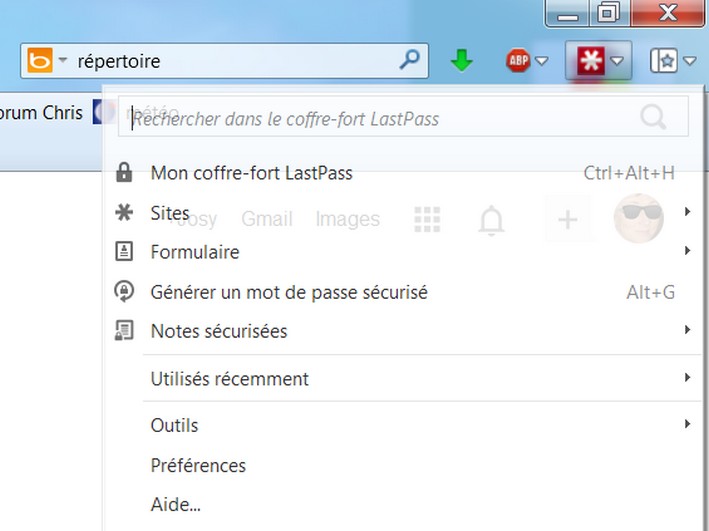This screenshot has height=531, width=709.
Task: Click the bookmarks star icon in toolbar
Action: (664, 60)
